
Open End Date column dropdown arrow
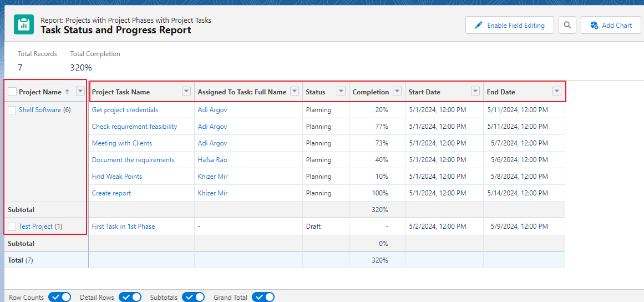coord(557,92)
